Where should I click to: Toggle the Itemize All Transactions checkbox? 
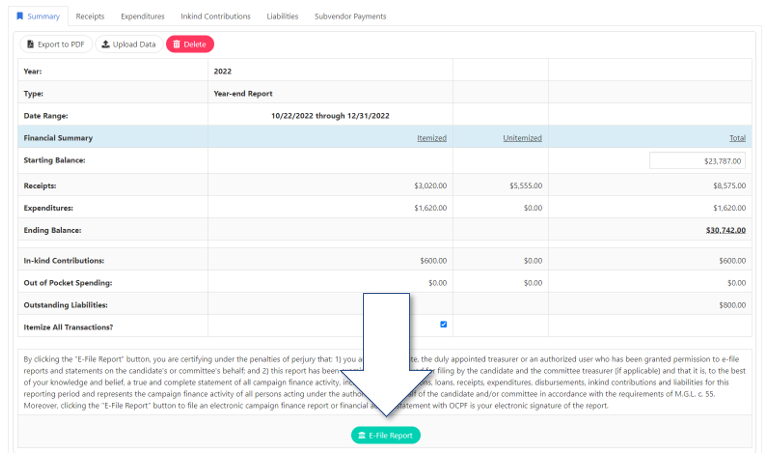(443, 324)
